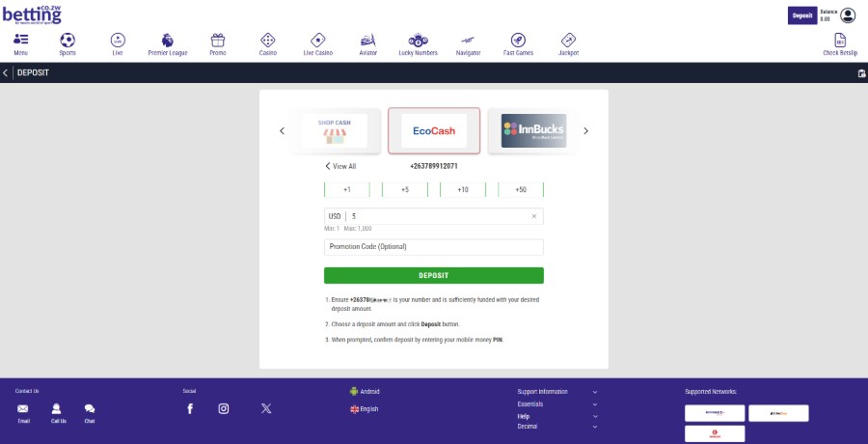Click the phone number +263789912071
868x444 pixels.
(434, 166)
